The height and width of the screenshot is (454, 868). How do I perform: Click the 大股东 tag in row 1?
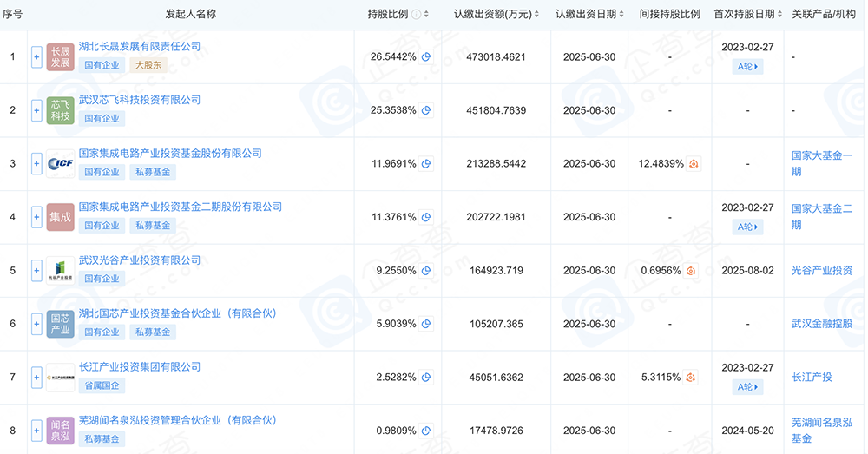coord(148,65)
